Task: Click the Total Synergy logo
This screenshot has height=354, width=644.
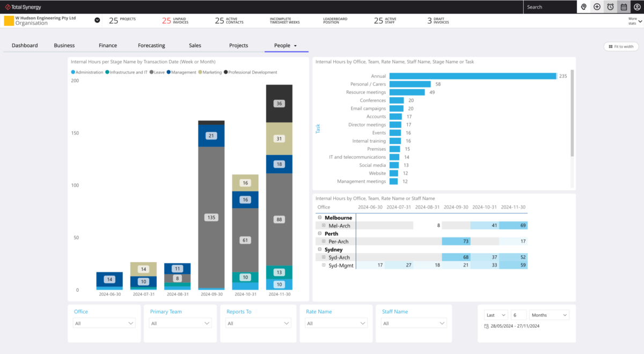Action: click(20, 7)
